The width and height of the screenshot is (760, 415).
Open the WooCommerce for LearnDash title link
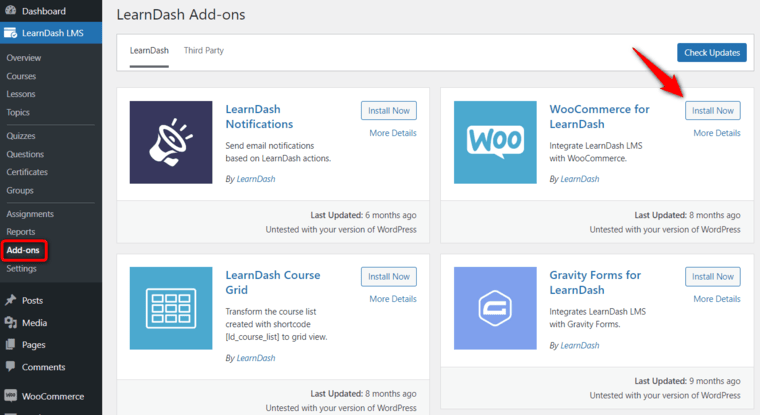(599, 117)
